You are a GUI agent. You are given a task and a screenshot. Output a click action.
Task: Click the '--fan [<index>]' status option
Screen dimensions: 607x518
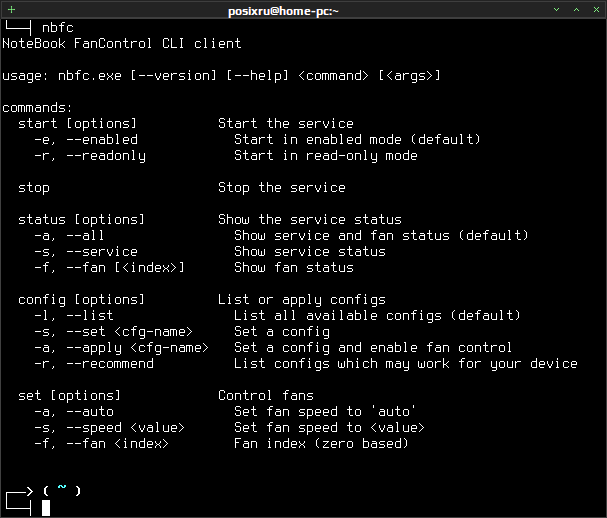point(125,268)
